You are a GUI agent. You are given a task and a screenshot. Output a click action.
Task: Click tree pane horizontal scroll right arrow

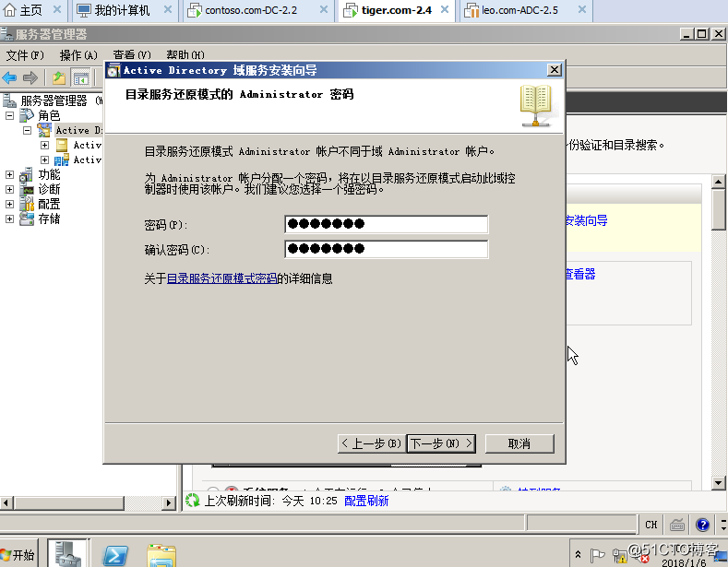[x=169, y=502]
